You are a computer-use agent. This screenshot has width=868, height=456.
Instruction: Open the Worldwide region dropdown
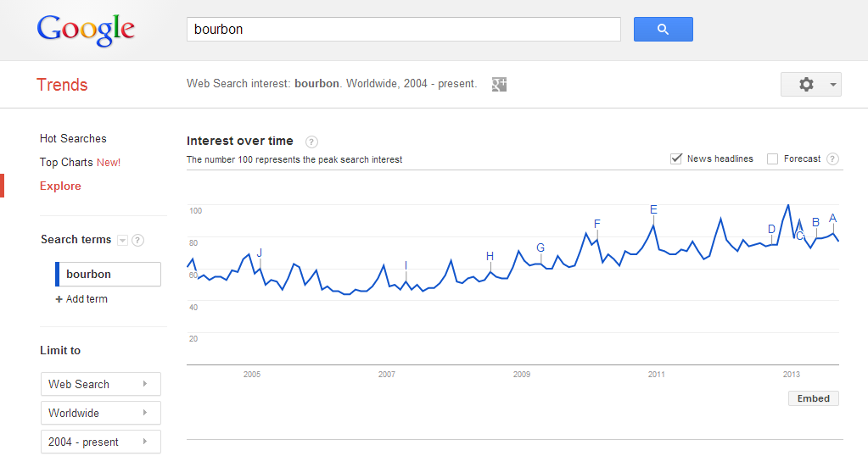pos(101,413)
